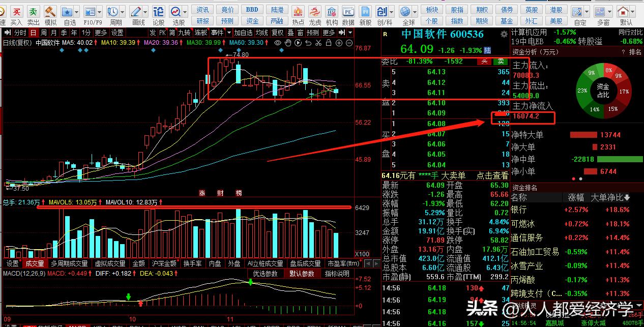Click the green 卖 button by 委比
Image resolution: width=644 pixels, height=327 pixels.
501,62
